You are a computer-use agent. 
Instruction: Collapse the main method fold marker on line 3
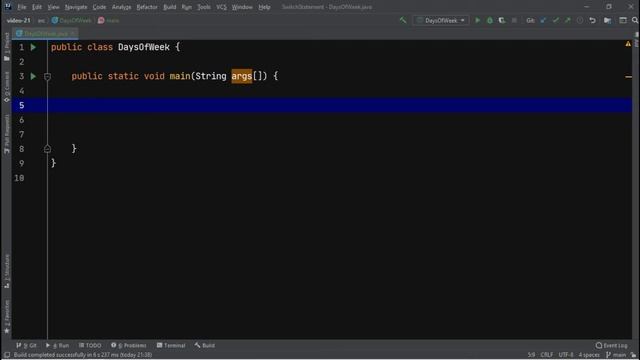coord(47,77)
